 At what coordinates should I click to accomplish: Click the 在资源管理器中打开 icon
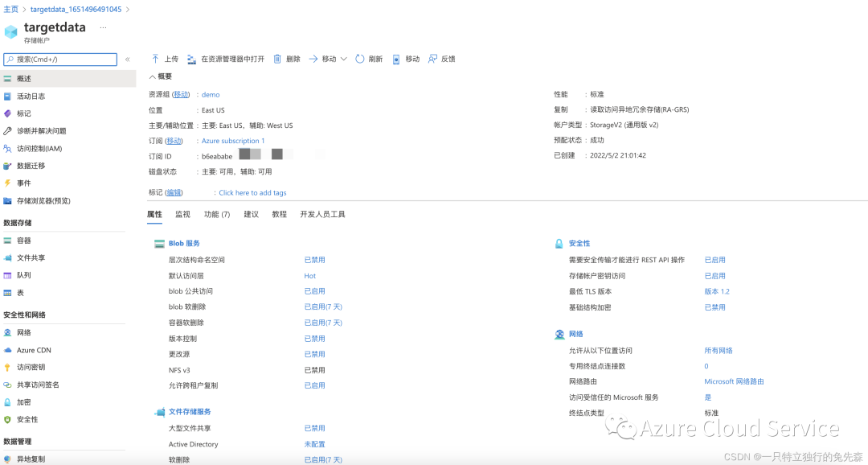(191, 59)
